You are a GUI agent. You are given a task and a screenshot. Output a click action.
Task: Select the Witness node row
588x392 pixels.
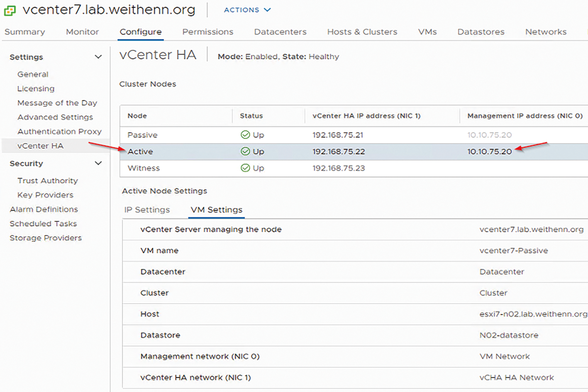tap(354, 168)
